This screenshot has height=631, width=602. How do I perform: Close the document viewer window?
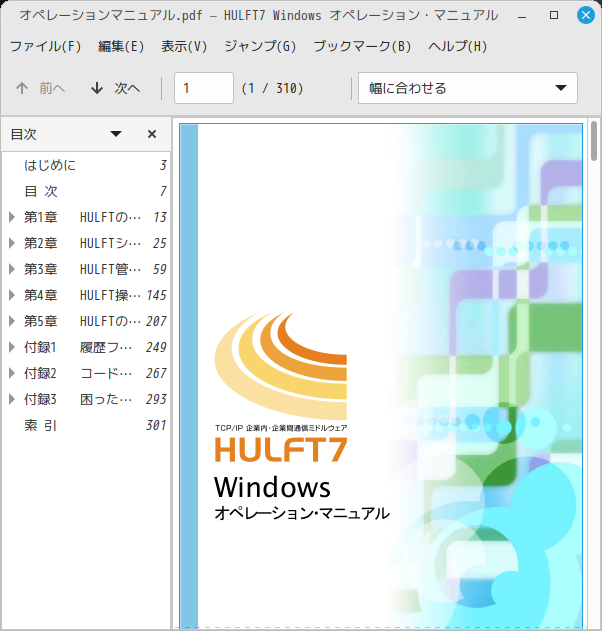(586, 15)
